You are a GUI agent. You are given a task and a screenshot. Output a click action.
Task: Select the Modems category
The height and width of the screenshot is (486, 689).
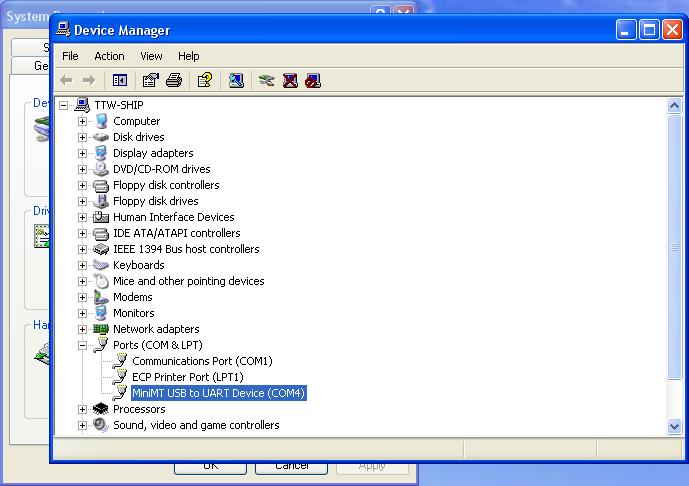pyautogui.click(x=132, y=297)
